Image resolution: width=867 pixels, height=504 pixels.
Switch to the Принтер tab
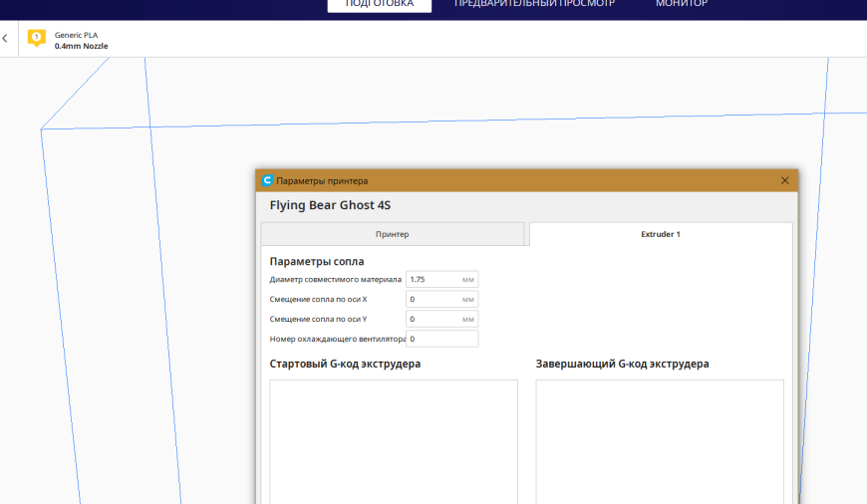tap(392, 234)
